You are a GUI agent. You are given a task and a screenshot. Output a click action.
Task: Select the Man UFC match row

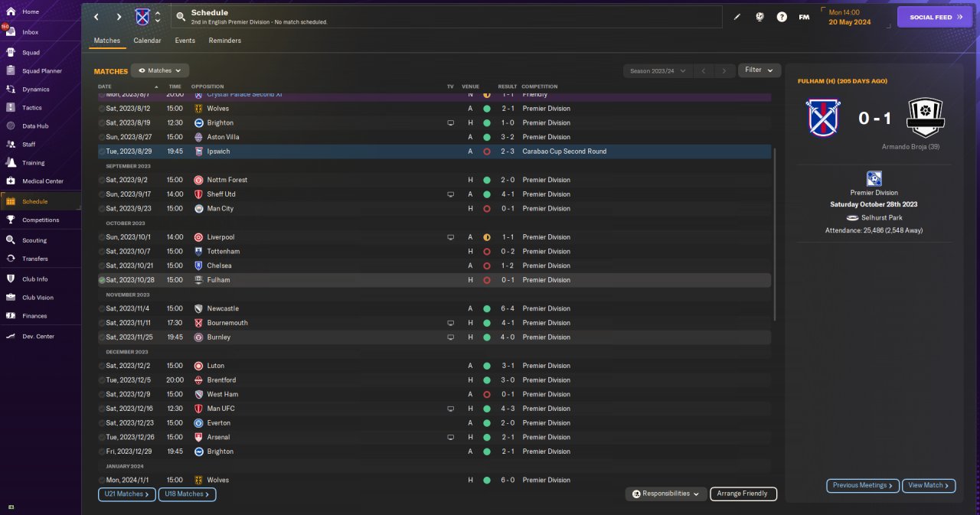point(434,409)
